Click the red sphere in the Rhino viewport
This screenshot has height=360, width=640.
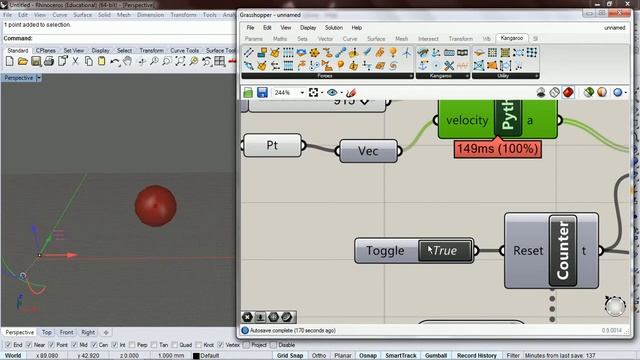point(156,206)
